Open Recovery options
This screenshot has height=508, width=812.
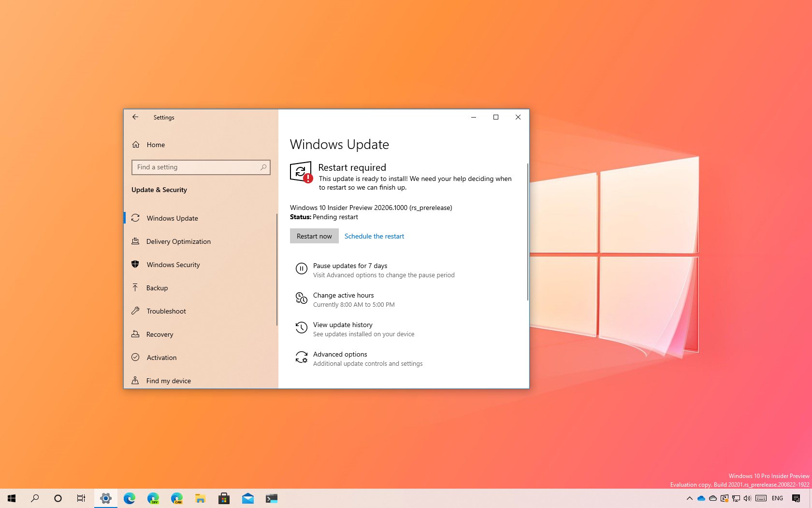coord(159,334)
